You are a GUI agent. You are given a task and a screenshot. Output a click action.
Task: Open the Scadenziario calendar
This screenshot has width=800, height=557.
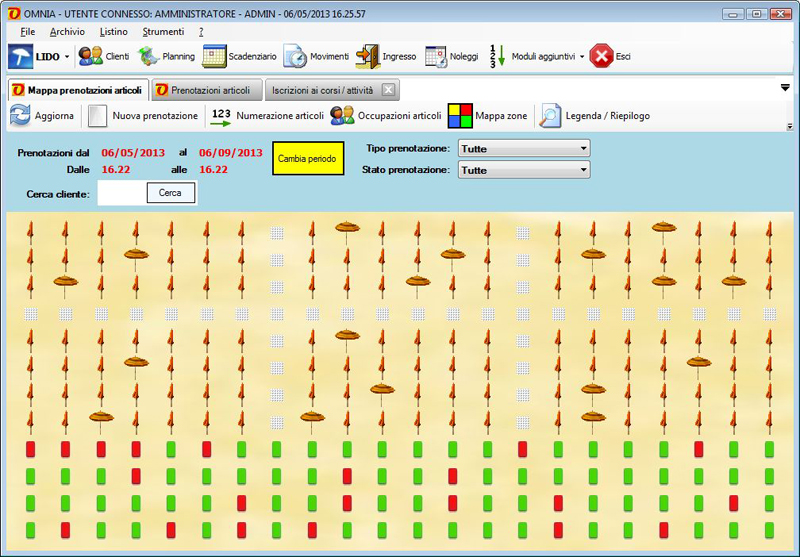[x=239, y=56]
